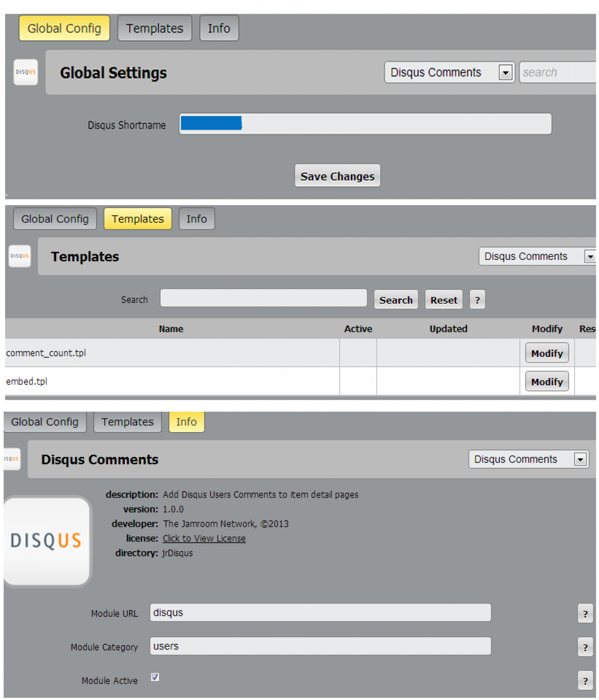Open help for the Module Category field
Screen dimensions: 599x700
585,648
